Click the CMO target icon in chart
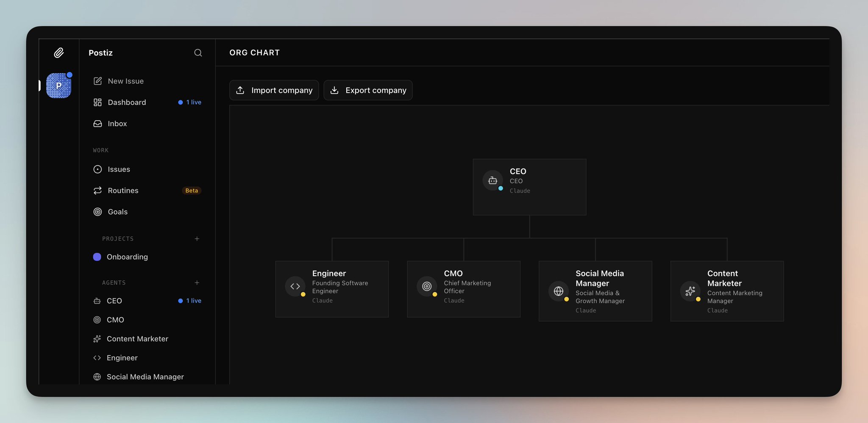This screenshot has width=868, height=423. point(427,286)
